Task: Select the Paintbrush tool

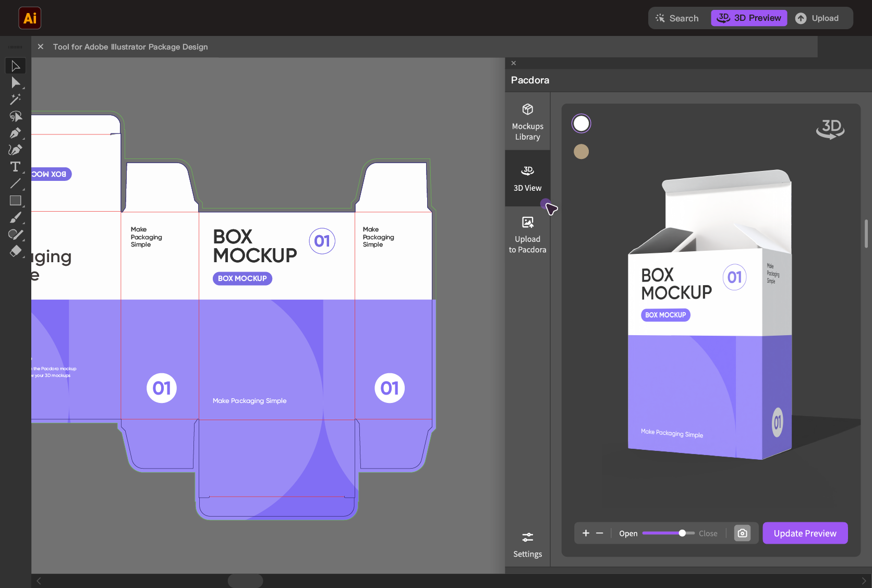Action: [x=16, y=217]
